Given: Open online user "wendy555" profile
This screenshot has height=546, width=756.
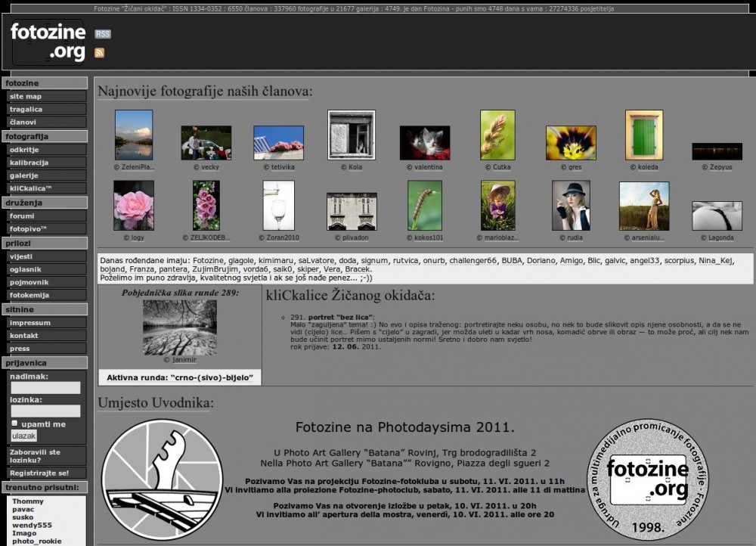Looking at the screenshot, I should click(33, 526).
